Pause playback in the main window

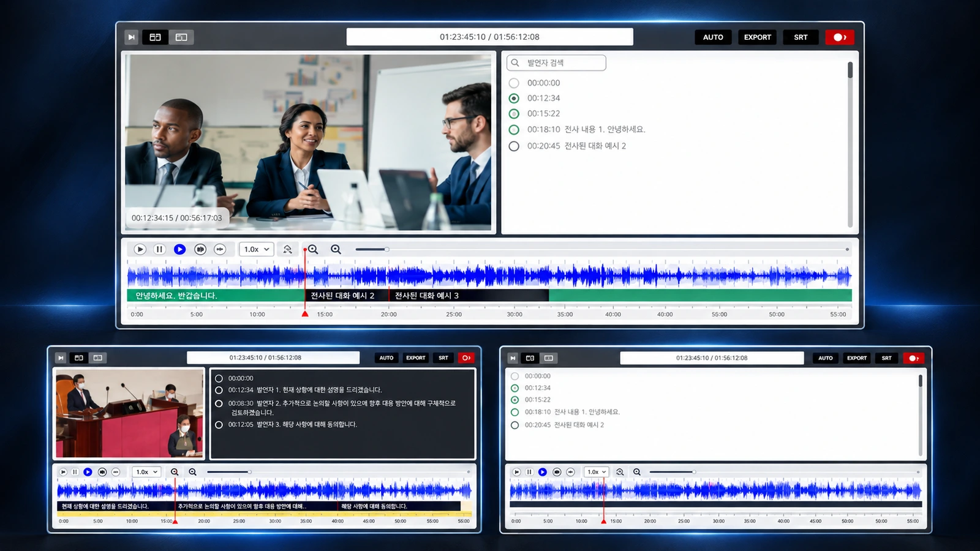coord(159,249)
